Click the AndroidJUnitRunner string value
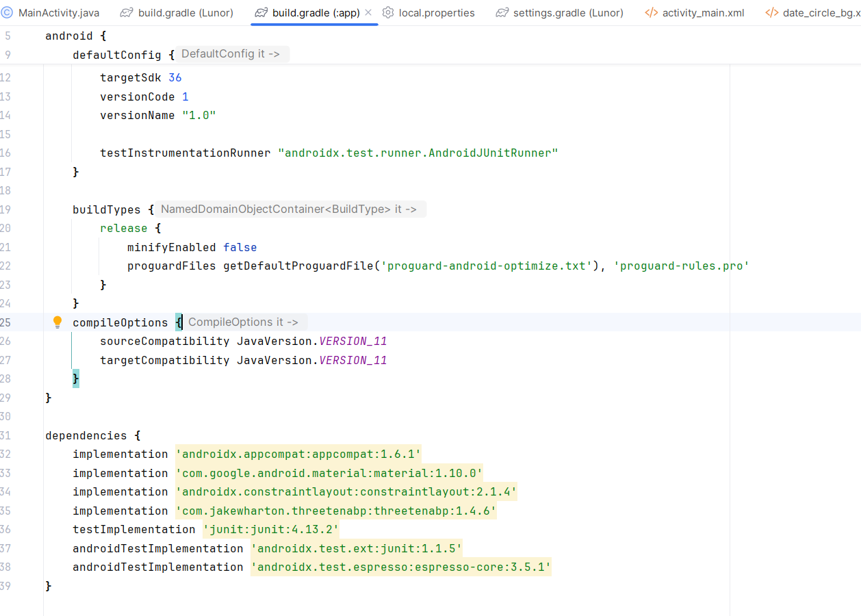This screenshot has width=861, height=616. coord(418,153)
